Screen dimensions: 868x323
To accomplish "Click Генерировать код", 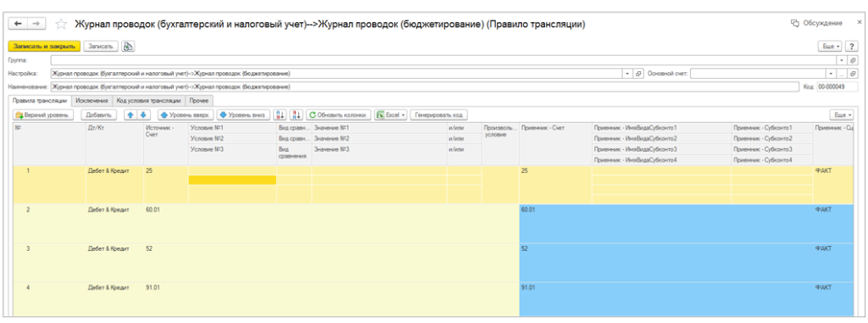I will (439, 114).
